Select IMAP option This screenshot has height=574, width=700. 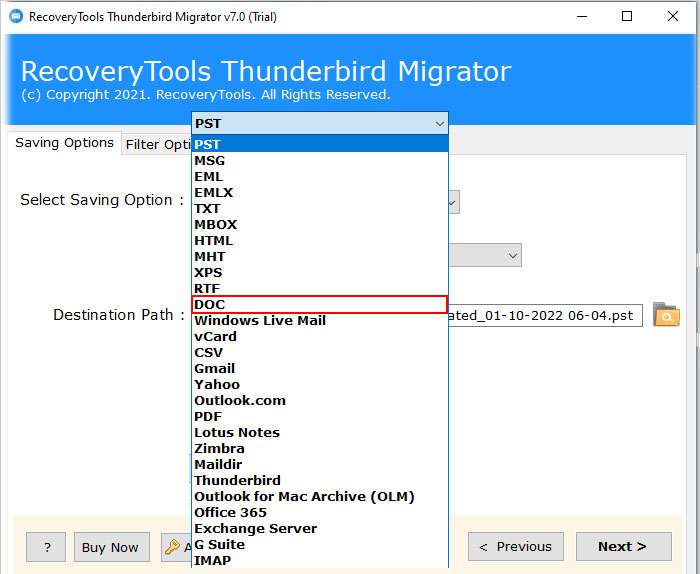pyautogui.click(x=320, y=560)
